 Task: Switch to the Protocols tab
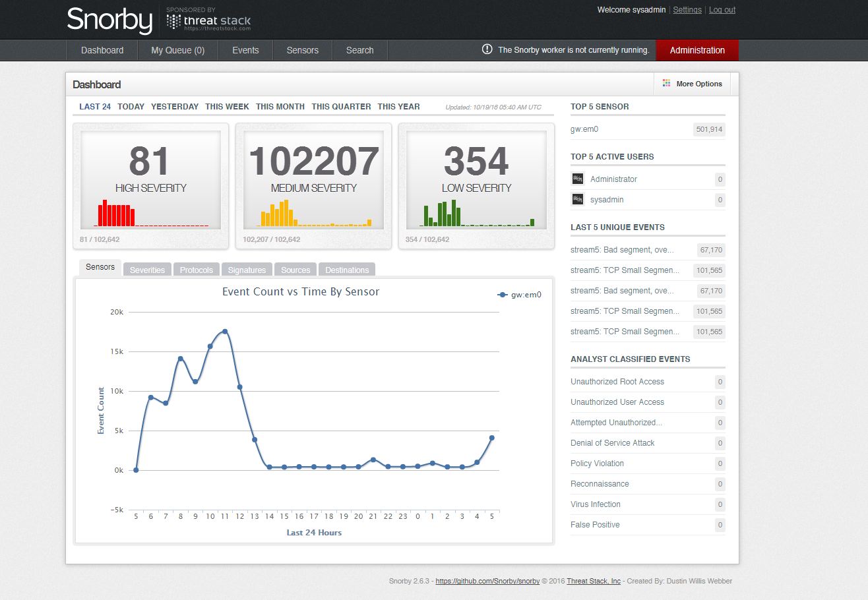click(x=197, y=270)
